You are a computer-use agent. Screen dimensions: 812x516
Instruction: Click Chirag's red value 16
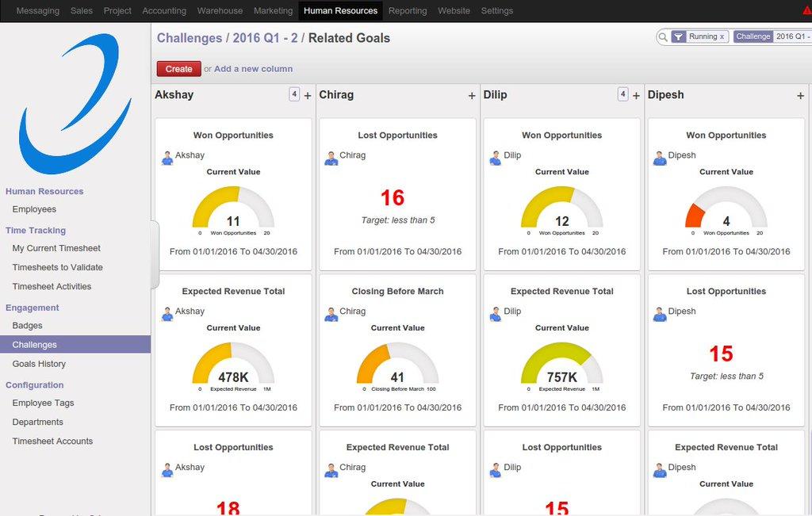tap(392, 197)
